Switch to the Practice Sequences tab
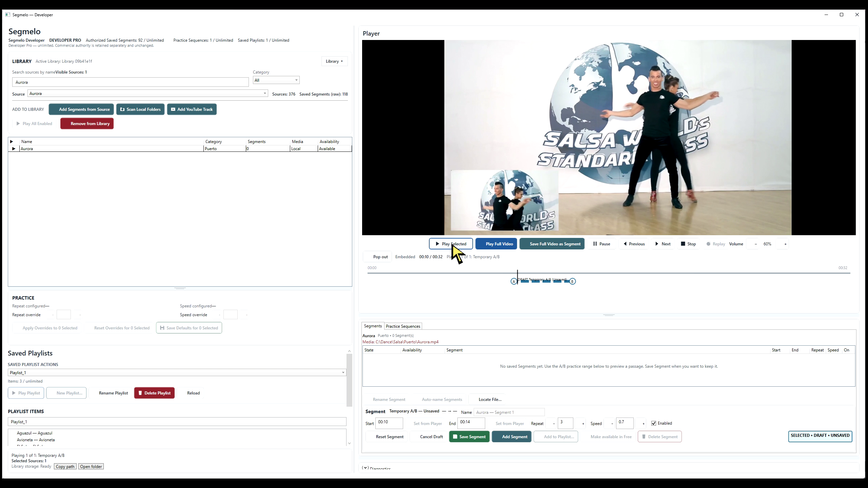The width and height of the screenshot is (868, 488). [403, 326]
